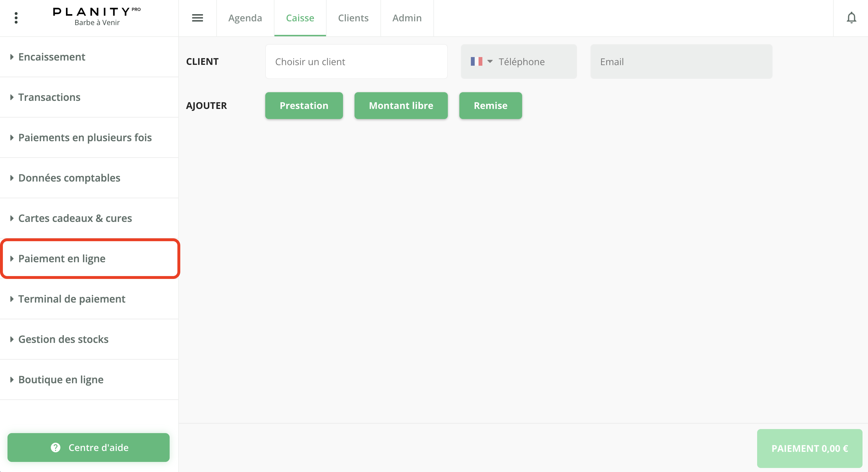
Task: Switch to the Agenda tab
Action: [245, 18]
